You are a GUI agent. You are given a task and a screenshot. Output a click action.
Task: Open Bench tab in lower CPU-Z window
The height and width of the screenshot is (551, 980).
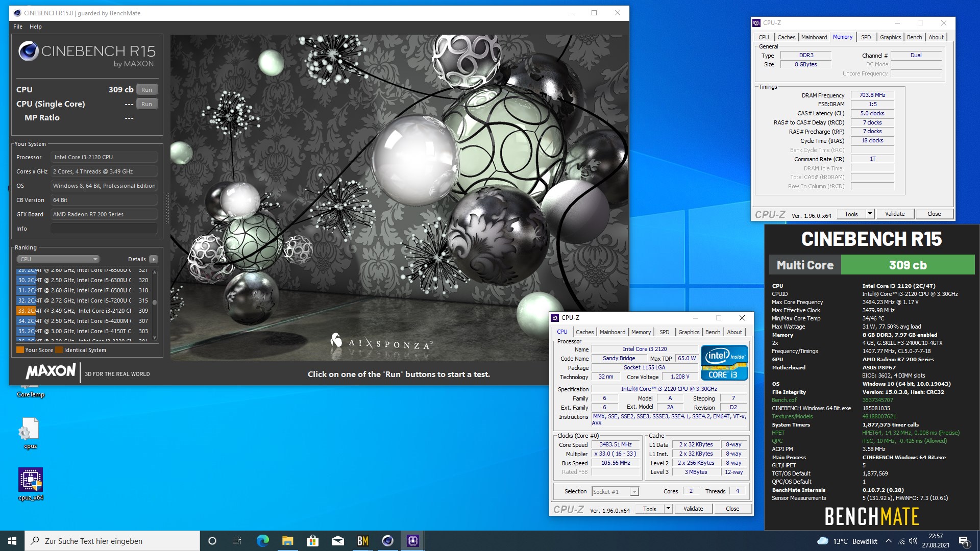[x=713, y=332]
